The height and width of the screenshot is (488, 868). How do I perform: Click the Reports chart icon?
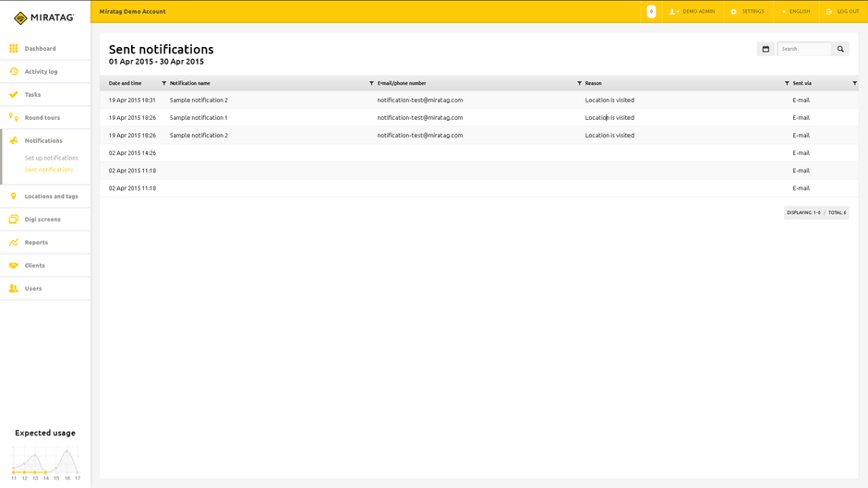point(13,243)
